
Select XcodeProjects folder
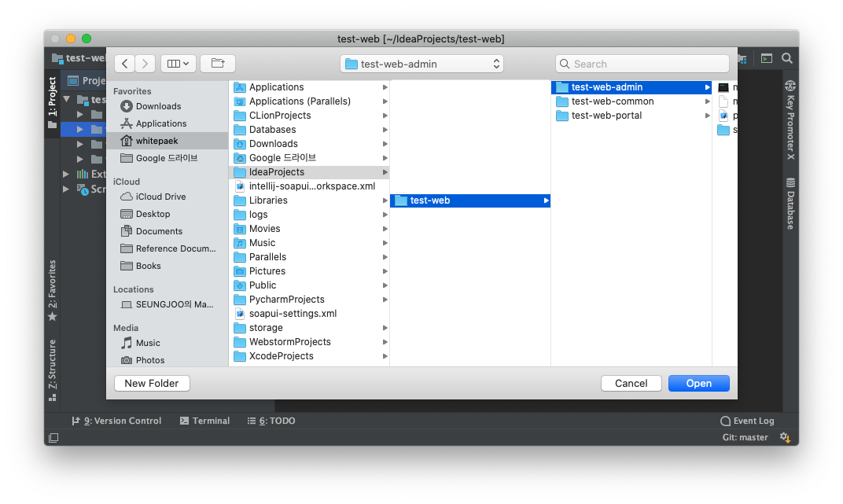click(310, 355)
